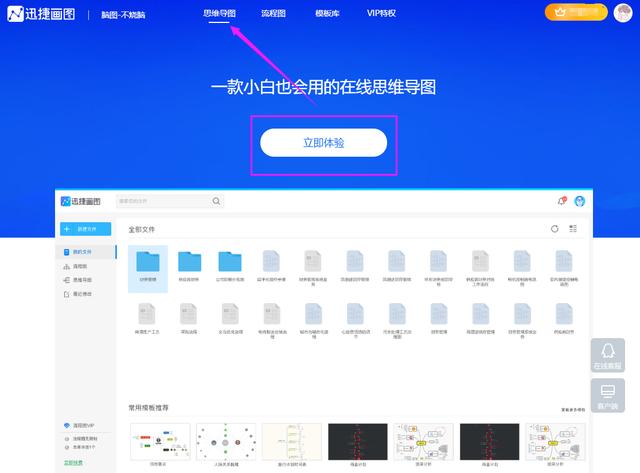Click the 脑图-不烧脑 slogan beside the logo
The width and height of the screenshot is (640, 473).
click(123, 15)
